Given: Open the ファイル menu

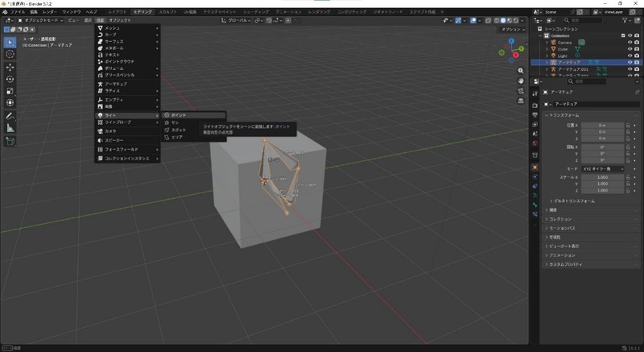Looking at the screenshot, I should 18,12.
